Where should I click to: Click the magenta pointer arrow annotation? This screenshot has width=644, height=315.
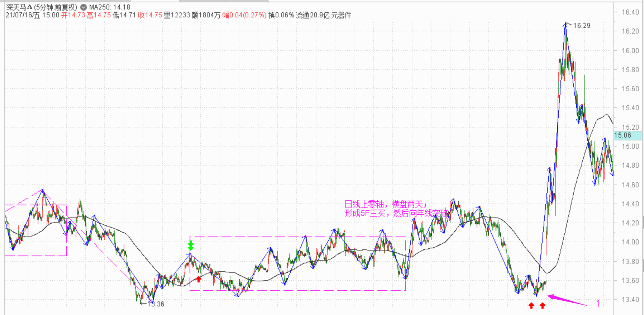point(568,300)
